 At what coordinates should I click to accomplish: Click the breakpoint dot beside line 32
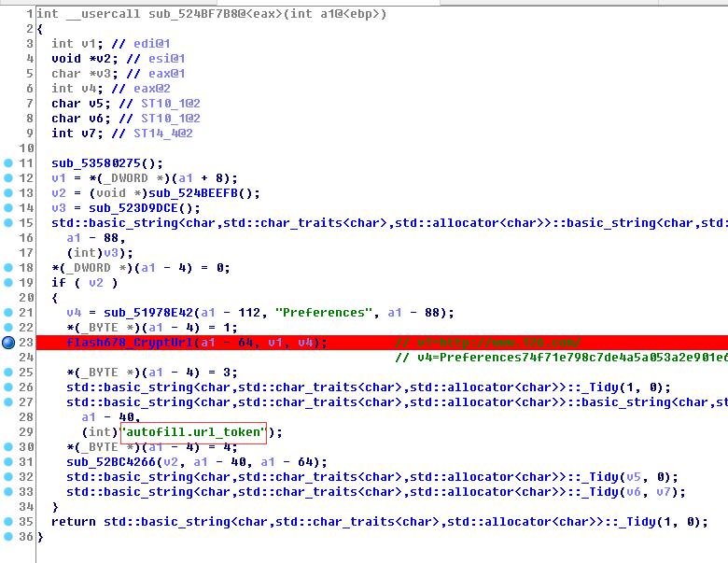coord(8,476)
